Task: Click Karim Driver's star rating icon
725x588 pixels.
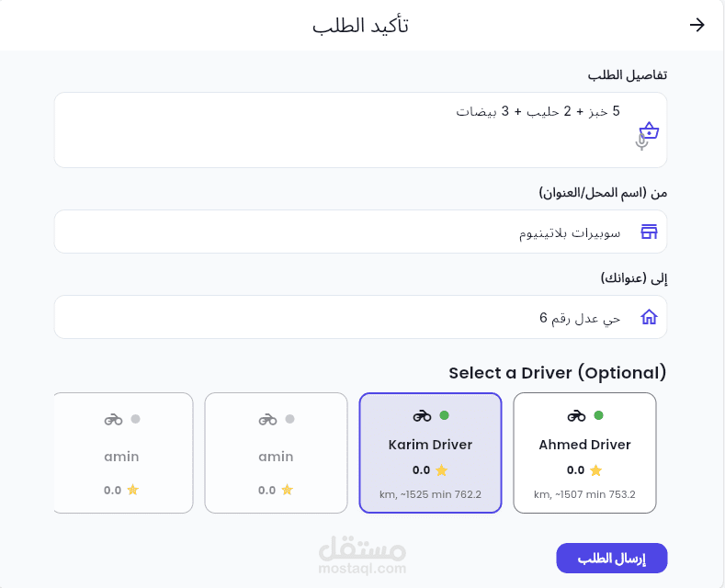Action: pyautogui.click(x=442, y=470)
